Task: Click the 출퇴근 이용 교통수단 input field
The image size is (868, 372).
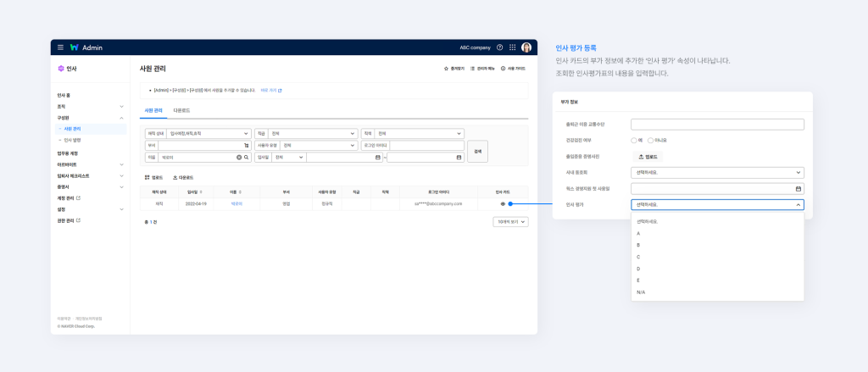Action: [717, 125]
